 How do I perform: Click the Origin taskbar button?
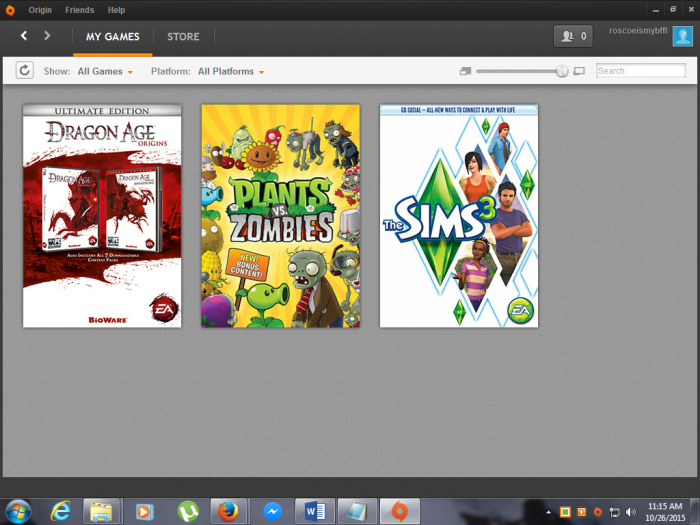[x=400, y=512]
